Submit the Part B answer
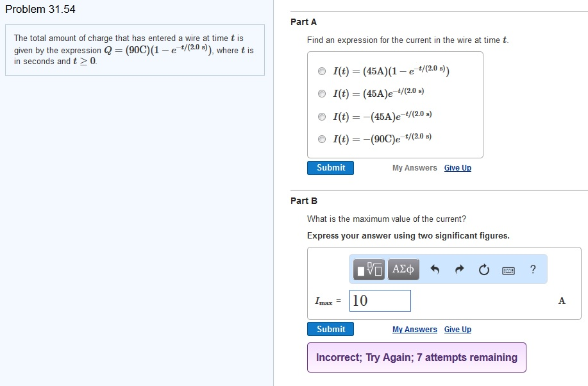Image resolution: width=588 pixels, height=386 pixels. pyautogui.click(x=330, y=329)
